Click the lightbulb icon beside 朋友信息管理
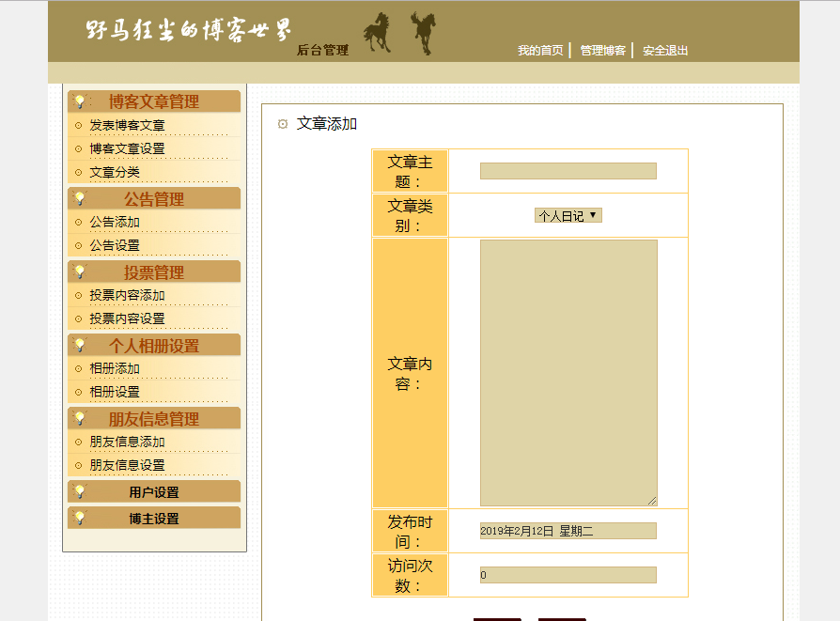Image resolution: width=840 pixels, height=621 pixels. pos(79,418)
